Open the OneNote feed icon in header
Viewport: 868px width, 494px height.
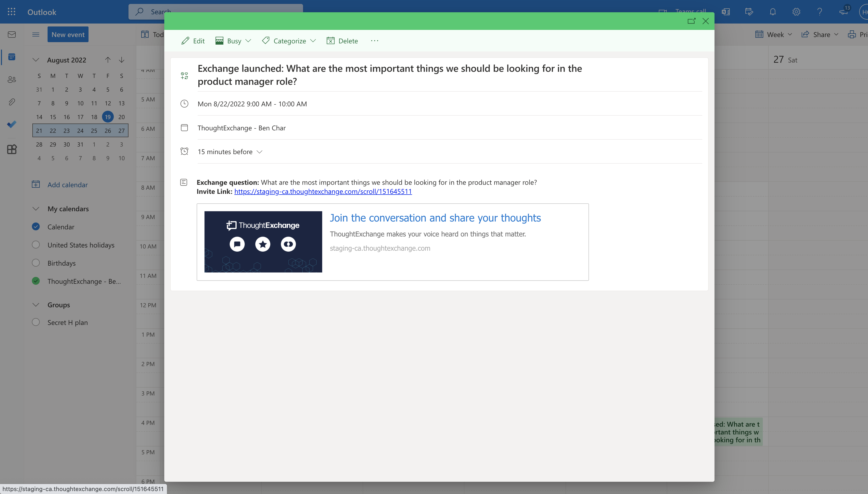click(x=726, y=12)
